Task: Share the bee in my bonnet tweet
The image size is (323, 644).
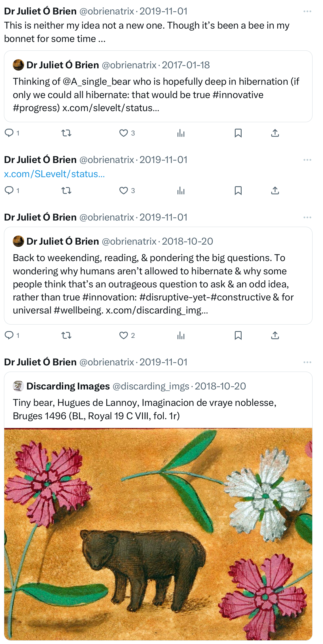Action: tap(275, 133)
